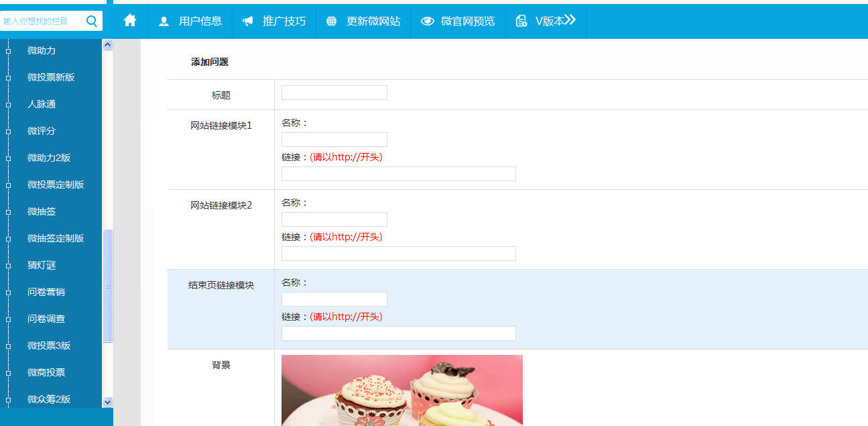Viewport: 868px width, 426px height.
Task: Select 微投票3版 in the sidebar
Action: [49, 345]
